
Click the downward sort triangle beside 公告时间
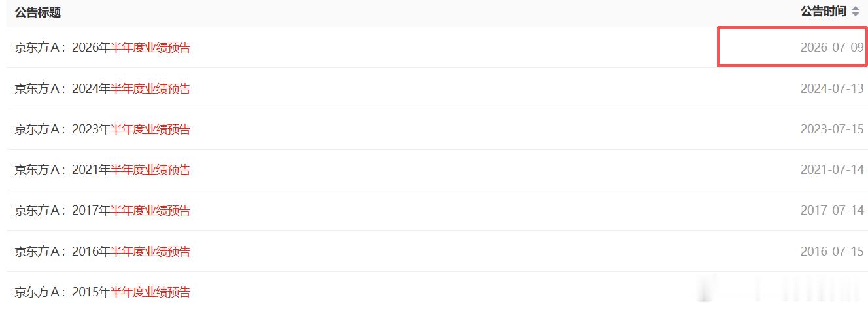(x=856, y=14)
